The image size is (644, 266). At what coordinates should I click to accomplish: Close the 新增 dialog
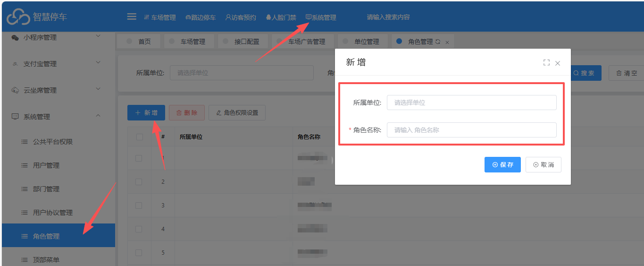coord(558,63)
